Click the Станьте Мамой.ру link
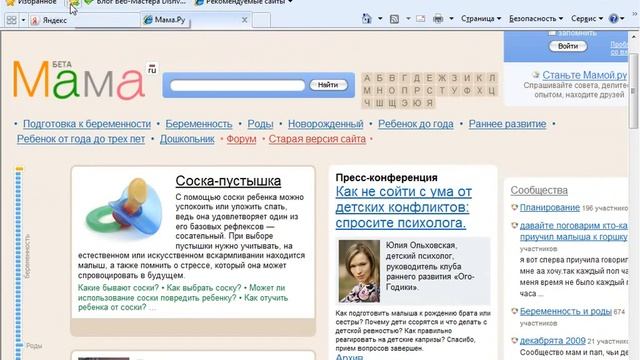This screenshot has height=360, width=640. coord(584,75)
